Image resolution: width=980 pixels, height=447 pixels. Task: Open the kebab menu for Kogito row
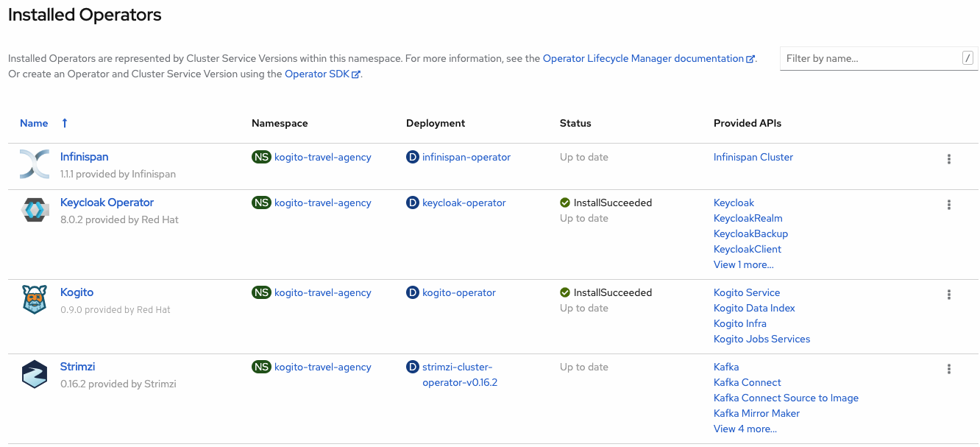(948, 294)
